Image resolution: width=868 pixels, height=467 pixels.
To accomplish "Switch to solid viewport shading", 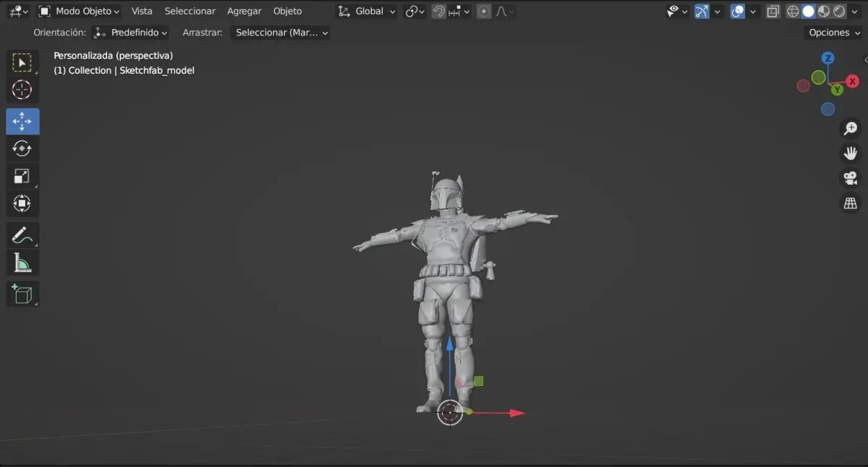I will [809, 12].
